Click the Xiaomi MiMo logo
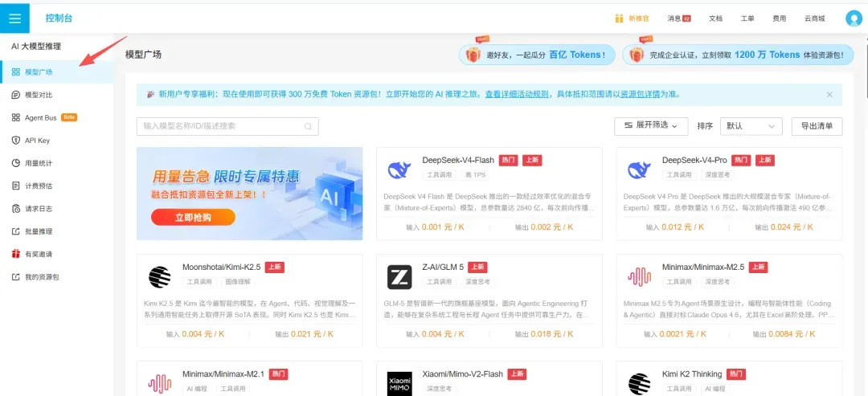The height and width of the screenshot is (396, 868). (399, 384)
